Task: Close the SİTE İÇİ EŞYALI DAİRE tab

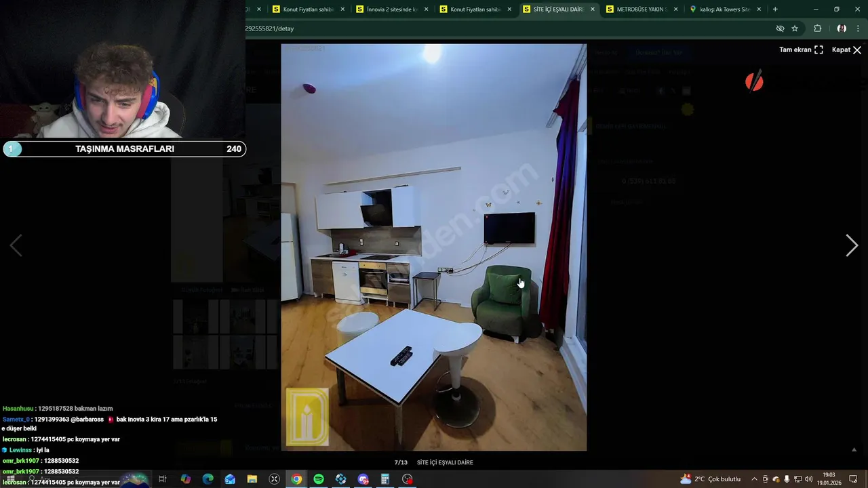Action: pos(593,9)
